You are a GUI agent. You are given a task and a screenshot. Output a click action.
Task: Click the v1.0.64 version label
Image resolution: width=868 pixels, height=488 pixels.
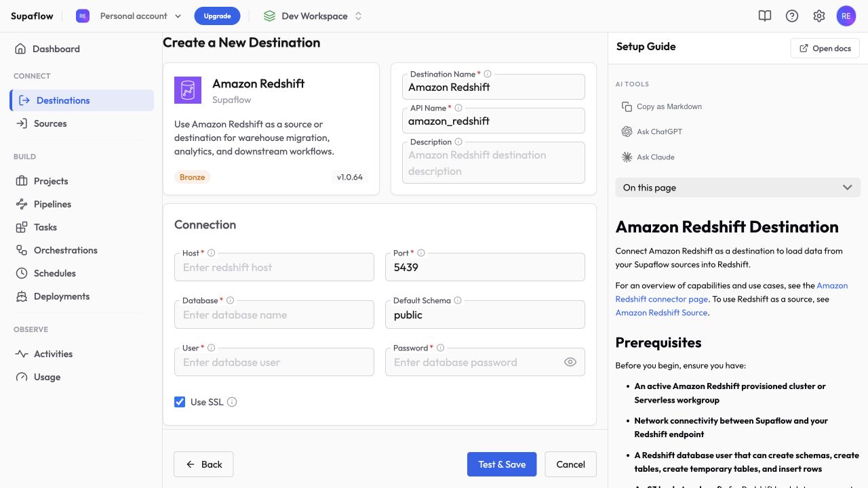click(350, 177)
